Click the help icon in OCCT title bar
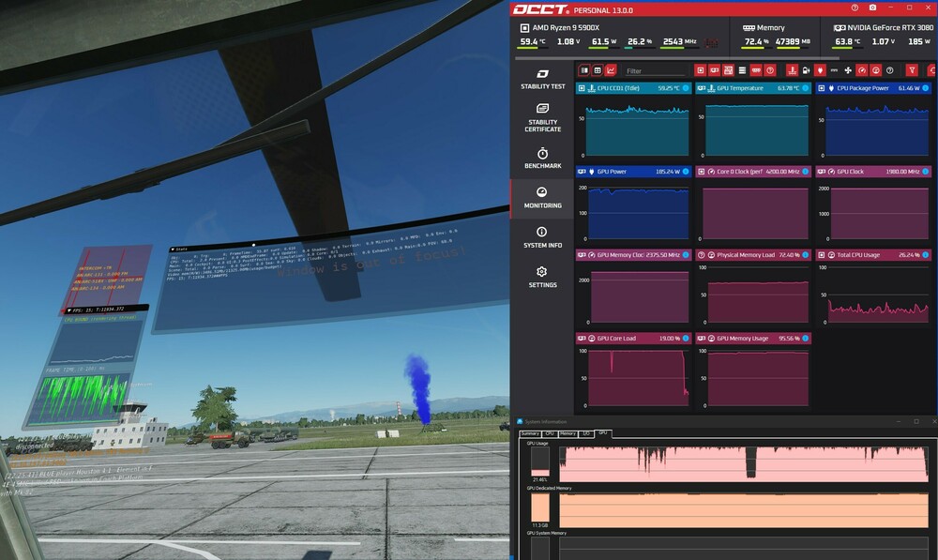 (x=855, y=8)
